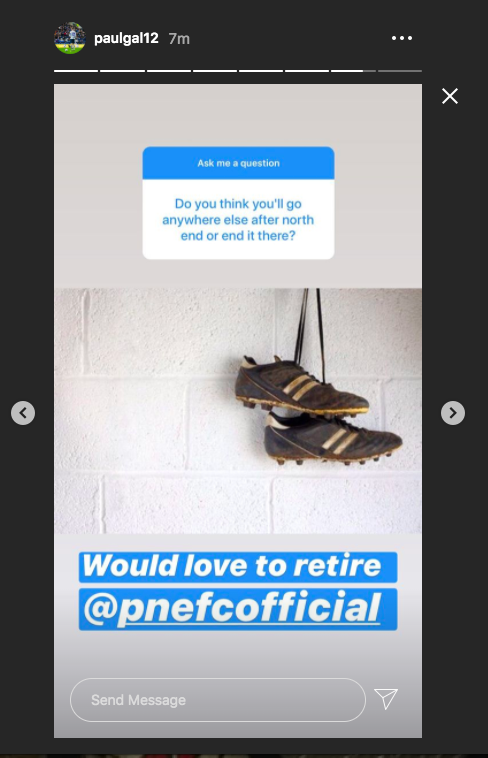Click the 7m timestamp
The height and width of the screenshot is (758, 488).
[179, 39]
